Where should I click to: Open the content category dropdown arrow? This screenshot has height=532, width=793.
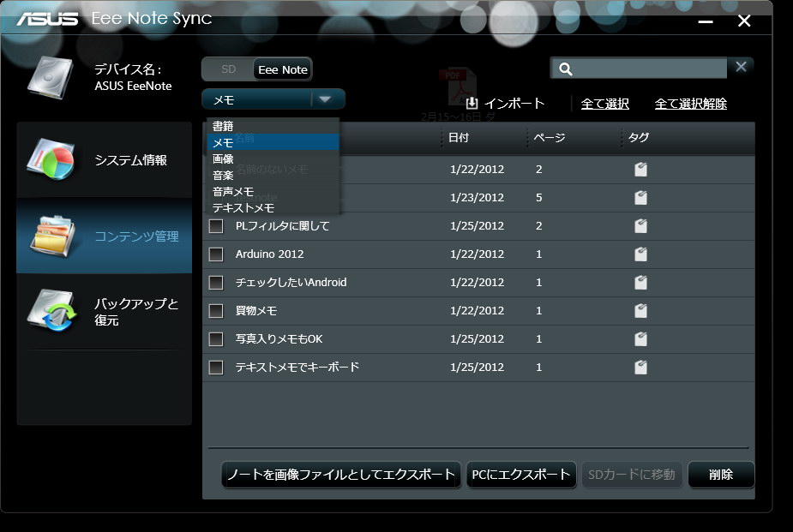[324, 99]
